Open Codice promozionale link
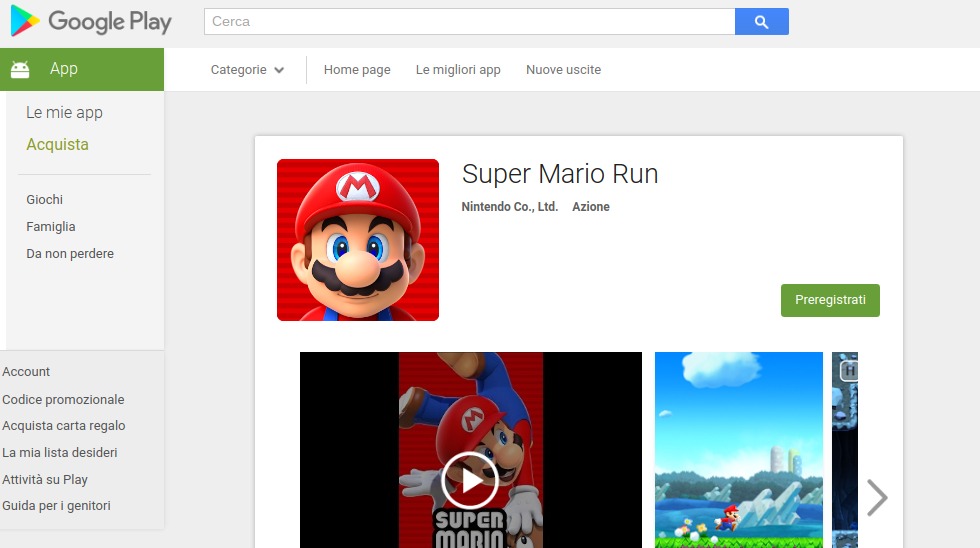980x548 pixels. (x=63, y=399)
